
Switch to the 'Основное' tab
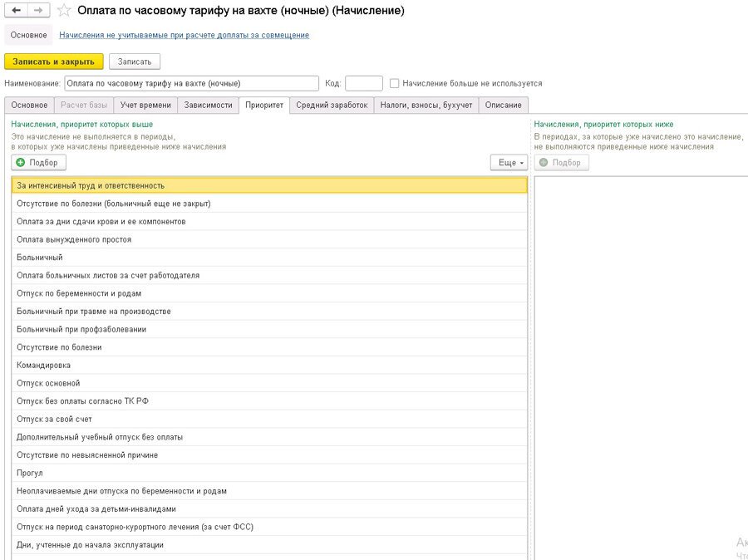(x=29, y=105)
